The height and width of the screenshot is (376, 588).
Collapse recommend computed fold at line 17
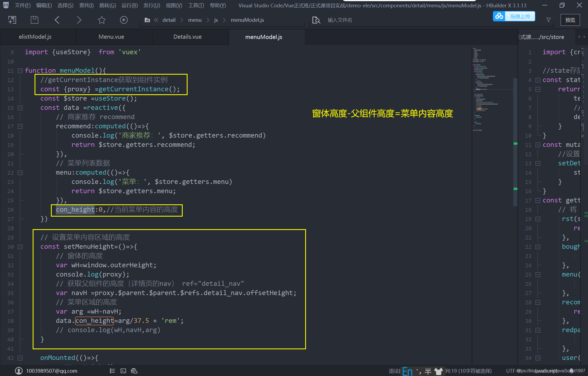[20, 126]
